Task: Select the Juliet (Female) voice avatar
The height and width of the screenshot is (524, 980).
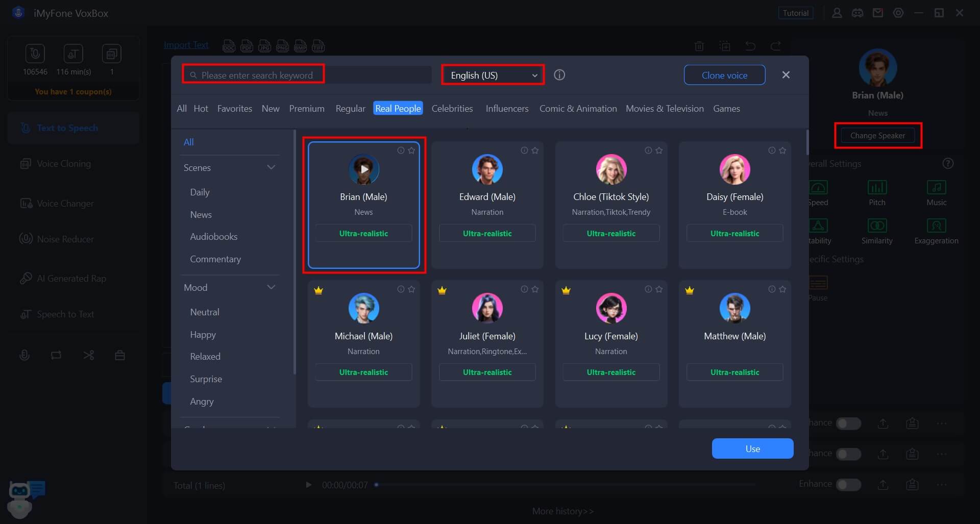Action: (x=487, y=308)
